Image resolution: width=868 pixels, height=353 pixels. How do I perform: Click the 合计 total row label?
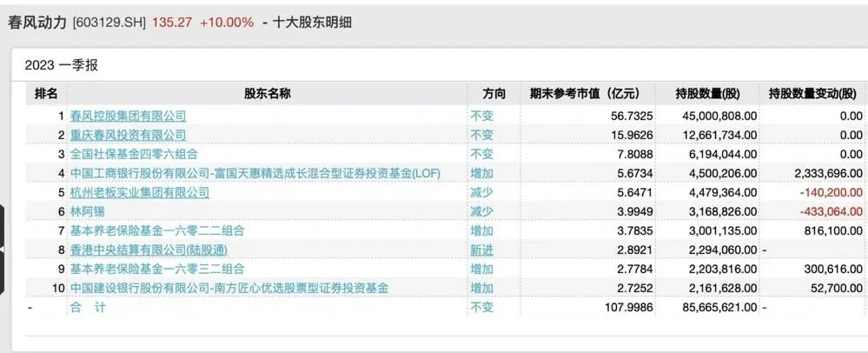(87, 307)
